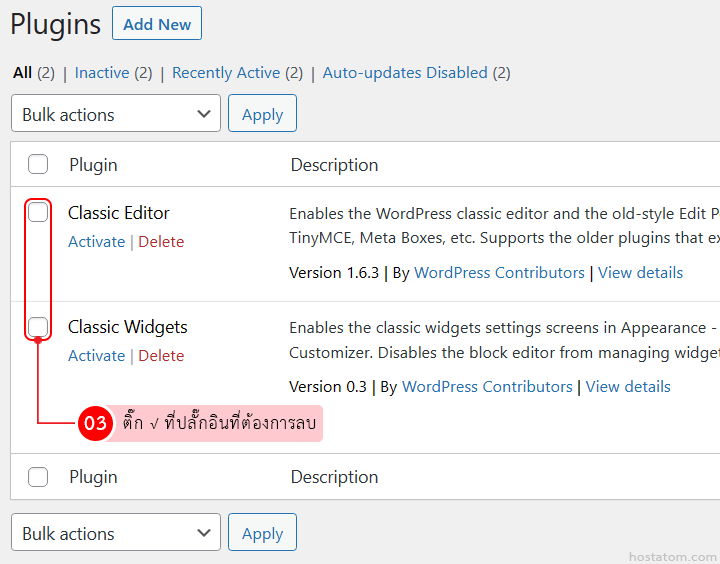
Task: Activate the Classic Widgets plugin
Action: [x=96, y=356]
